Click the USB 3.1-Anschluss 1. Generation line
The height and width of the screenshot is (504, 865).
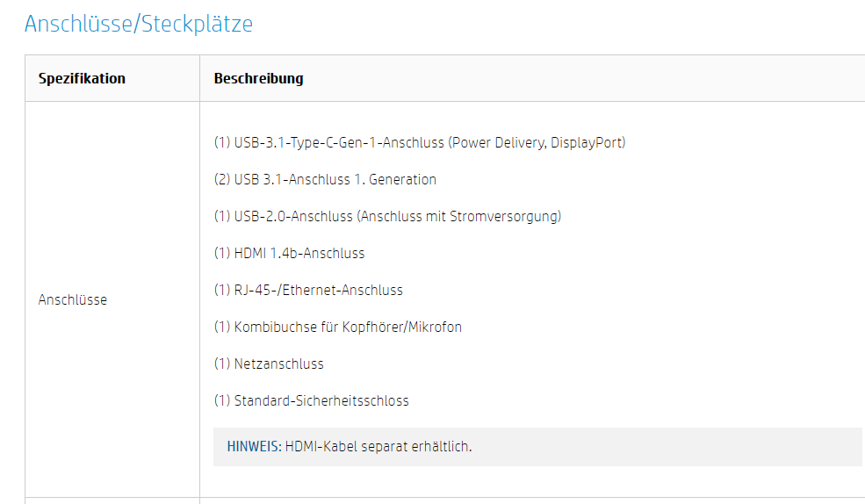click(x=335, y=179)
